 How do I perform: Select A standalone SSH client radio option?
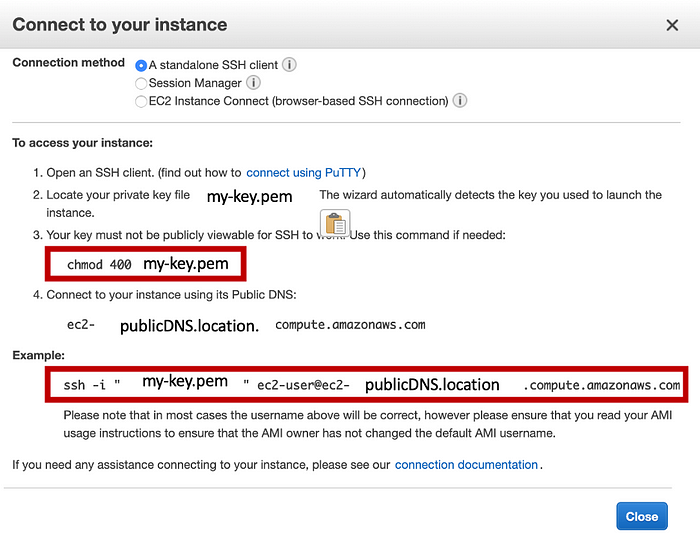tap(141, 66)
